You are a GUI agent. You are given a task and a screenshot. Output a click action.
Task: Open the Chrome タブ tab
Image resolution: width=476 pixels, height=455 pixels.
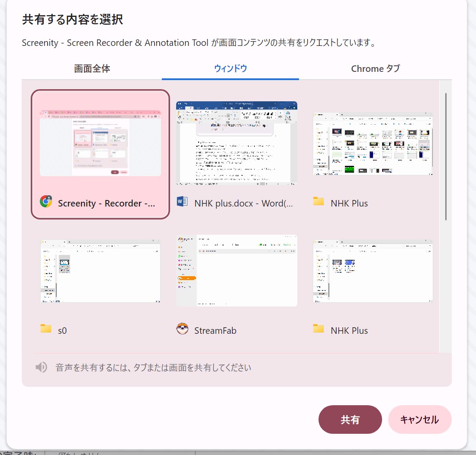pyautogui.click(x=376, y=69)
